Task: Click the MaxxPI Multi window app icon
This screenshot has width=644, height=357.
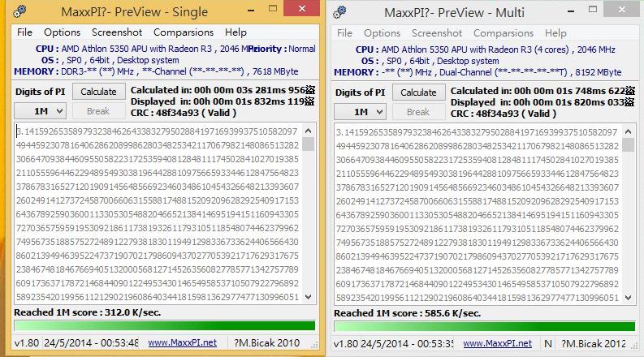Action: pos(339,12)
